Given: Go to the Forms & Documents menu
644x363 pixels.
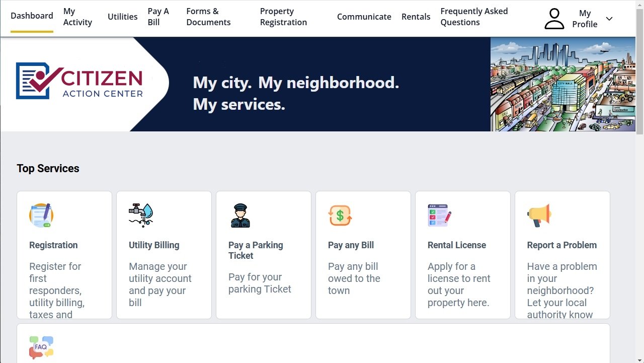Looking at the screenshot, I should (x=208, y=17).
